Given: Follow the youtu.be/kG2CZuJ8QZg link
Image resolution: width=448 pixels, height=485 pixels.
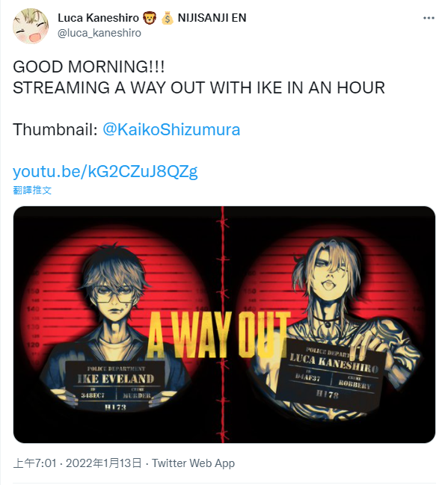Looking at the screenshot, I should (105, 171).
